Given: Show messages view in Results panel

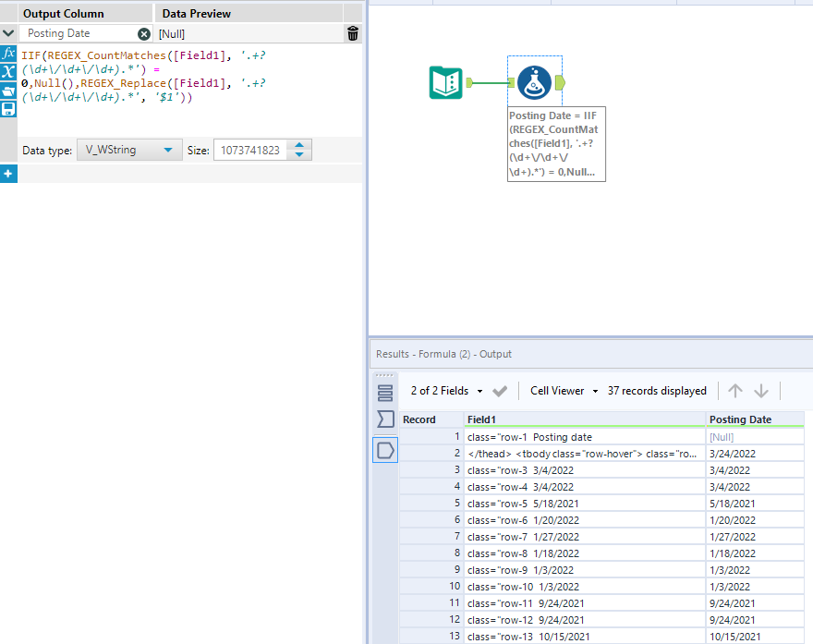Looking at the screenshot, I should pyautogui.click(x=385, y=393).
